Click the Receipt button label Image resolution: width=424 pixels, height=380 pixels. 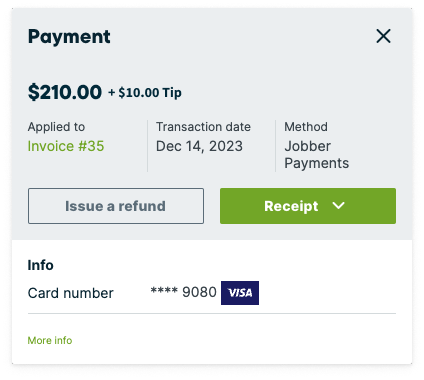click(291, 206)
